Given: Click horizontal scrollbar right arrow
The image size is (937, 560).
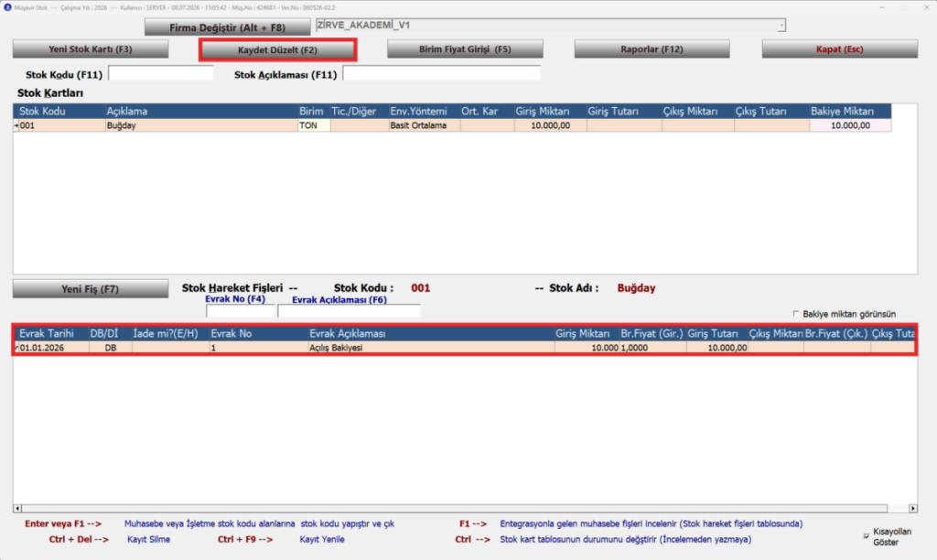Looking at the screenshot, I should (913, 508).
